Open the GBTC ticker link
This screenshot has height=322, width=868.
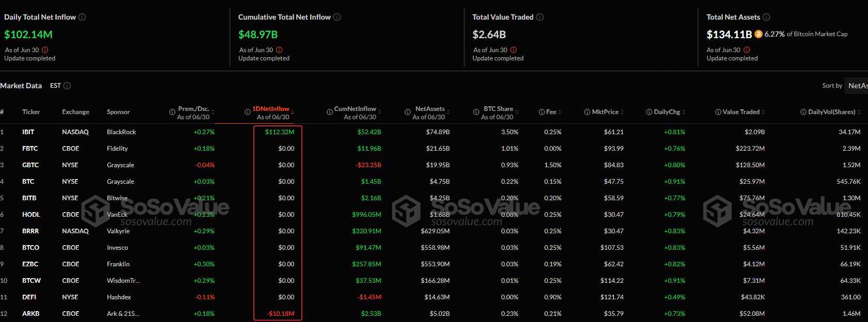[30, 165]
